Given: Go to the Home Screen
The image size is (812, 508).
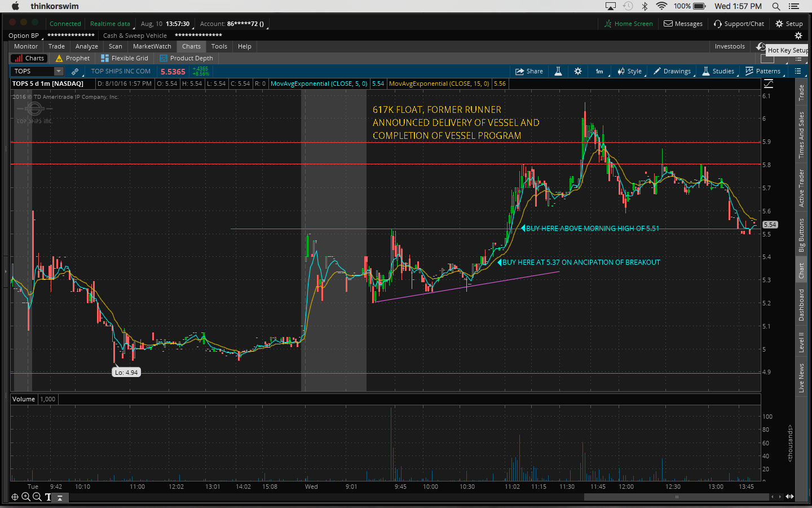Looking at the screenshot, I should [628, 24].
